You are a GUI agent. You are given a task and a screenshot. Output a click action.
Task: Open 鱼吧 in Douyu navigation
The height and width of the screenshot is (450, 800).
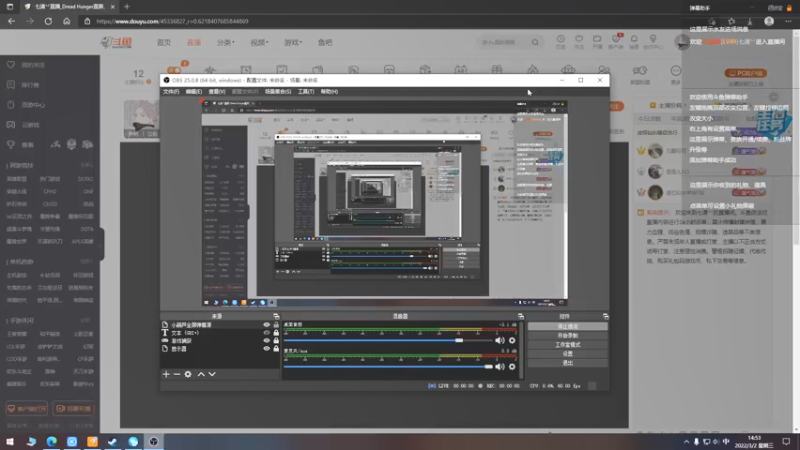[x=325, y=42]
